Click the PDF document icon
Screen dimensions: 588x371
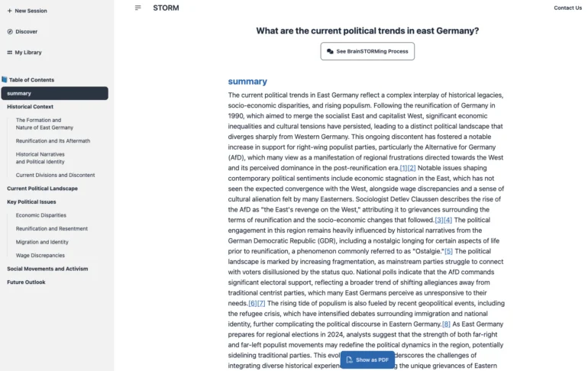[x=350, y=360]
